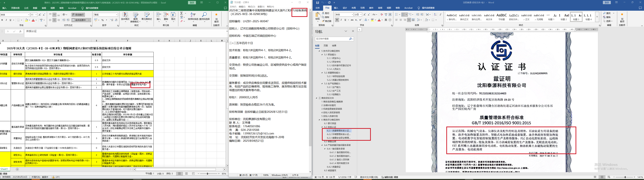
Task: Click the fx insert function icon
Action: pyautogui.click(x=20, y=31)
